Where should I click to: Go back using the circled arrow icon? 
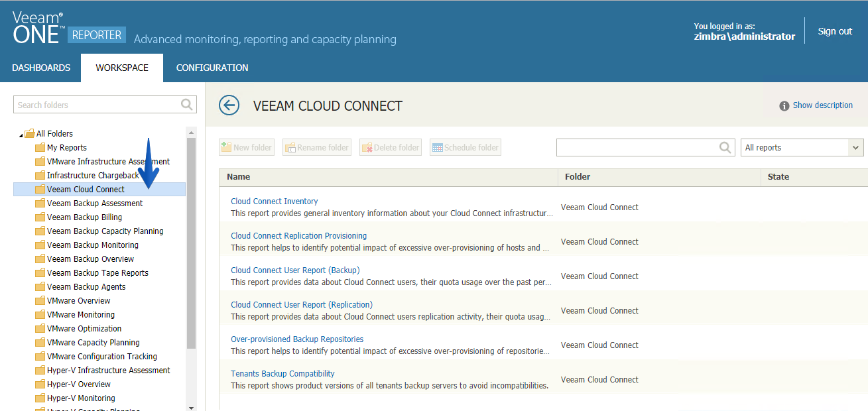pos(229,105)
